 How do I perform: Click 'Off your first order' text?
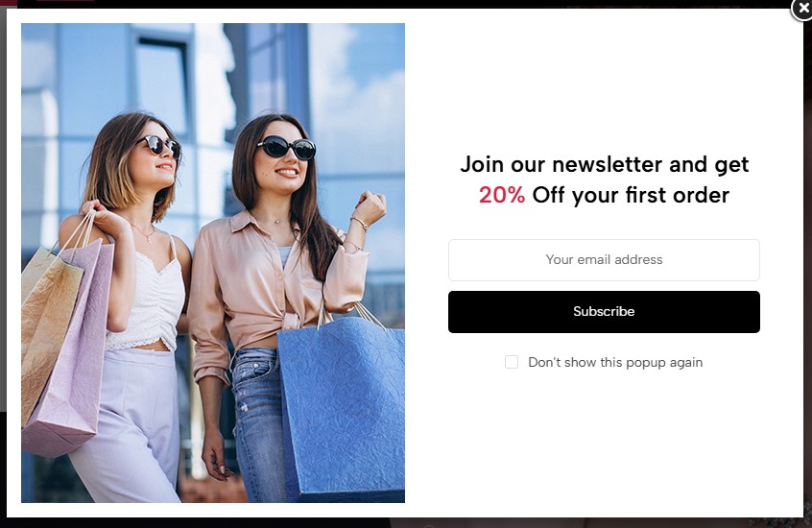[631, 195]
